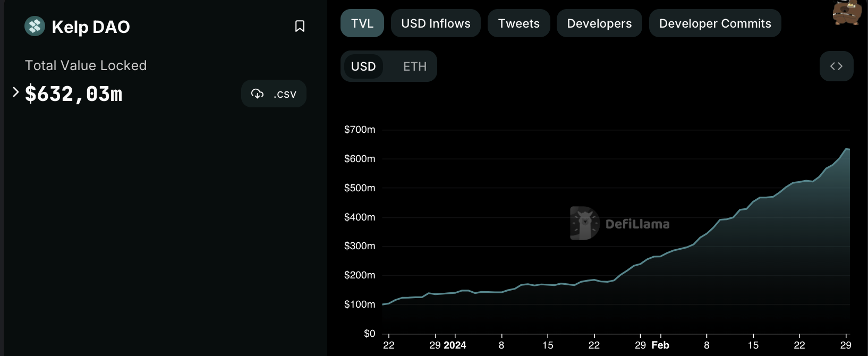Show the Developer Commits chart metric
Screen dimensions: 868x356
[715, 23]
